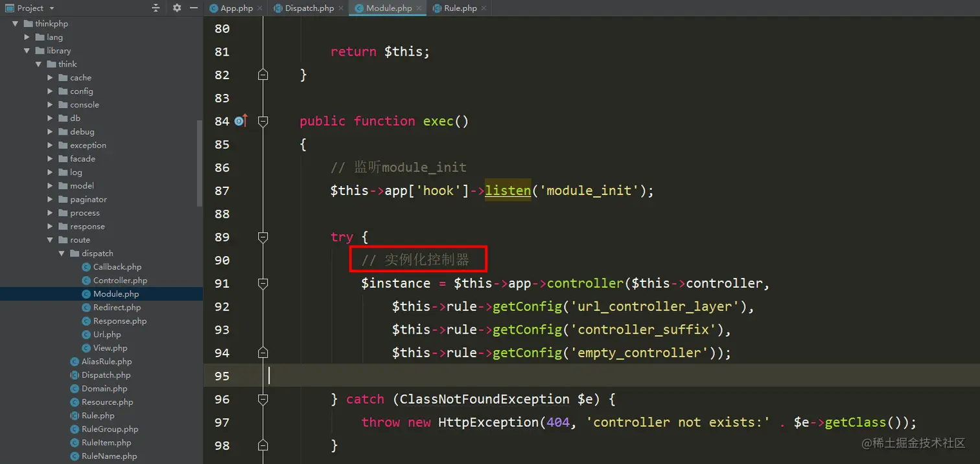Click the controller method call on line 91
This screenshot has height=464, width=980.
click(585, 283)
